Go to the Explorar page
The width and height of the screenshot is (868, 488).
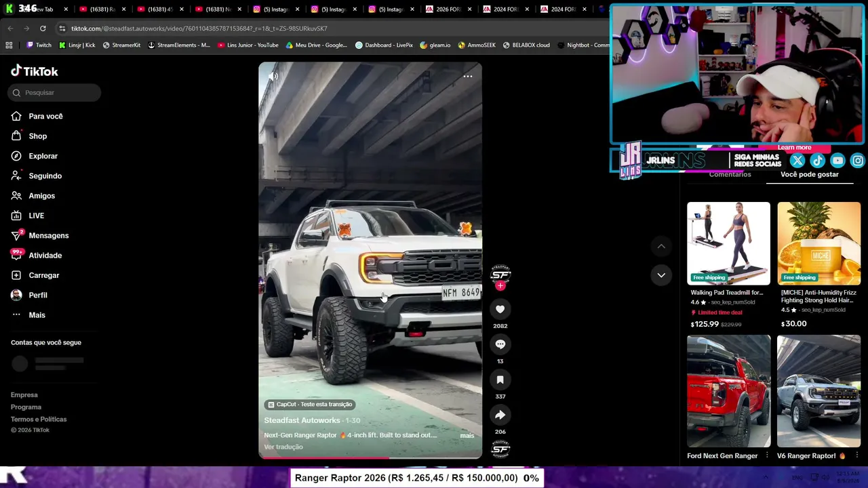pos(43,156)
